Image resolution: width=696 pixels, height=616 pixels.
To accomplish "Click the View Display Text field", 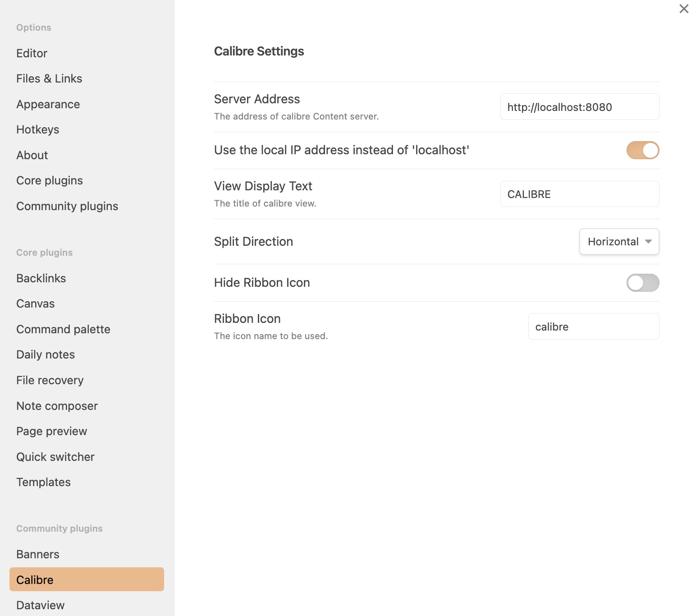I will pos(579,194).
